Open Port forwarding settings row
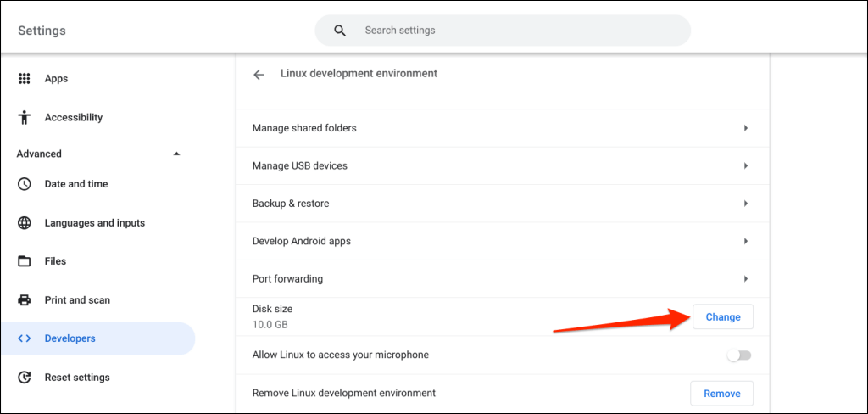 [x=500, y=279]
